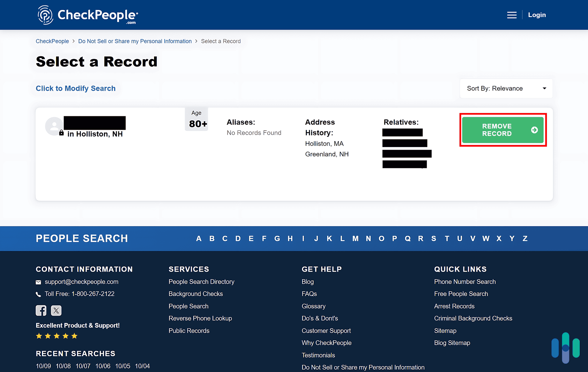The width and height of the screenshot is (588, 372).
Task: Click the Facebook social media icon
Action: click(41, 310)
